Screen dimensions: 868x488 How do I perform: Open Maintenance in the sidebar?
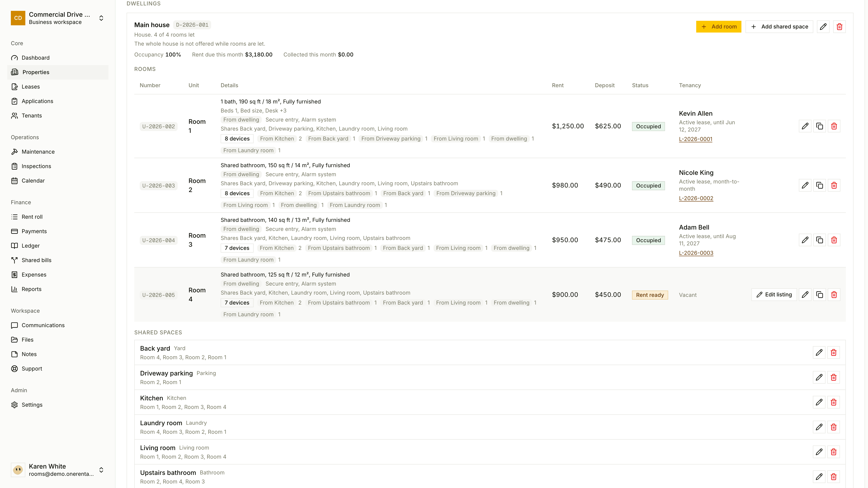point(38,152)
